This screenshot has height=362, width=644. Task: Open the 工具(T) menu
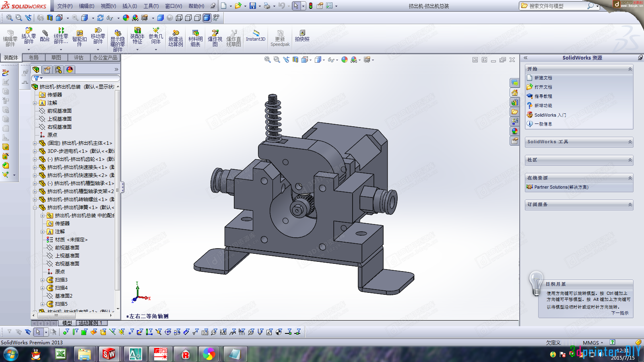click(x=151, y=6)
